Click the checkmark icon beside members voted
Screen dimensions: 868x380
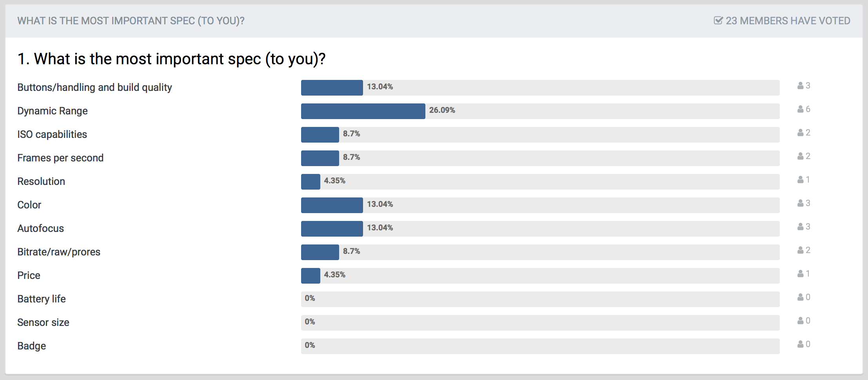(718, 20)
